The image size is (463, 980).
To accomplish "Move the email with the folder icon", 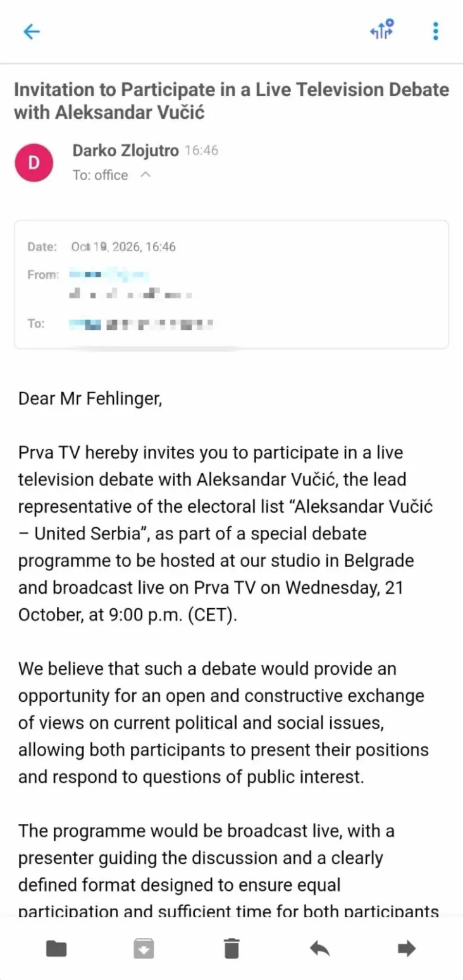I will point(56,948).
